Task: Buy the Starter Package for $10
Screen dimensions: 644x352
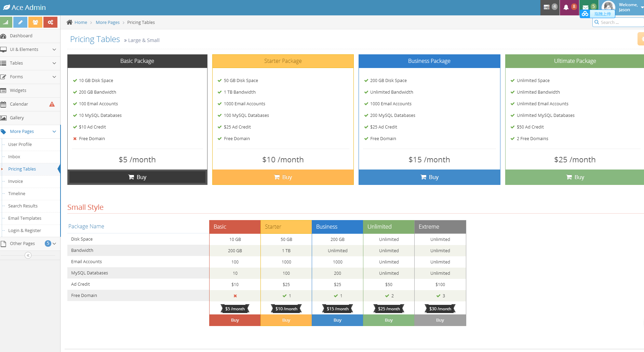Action: [283, 177]
